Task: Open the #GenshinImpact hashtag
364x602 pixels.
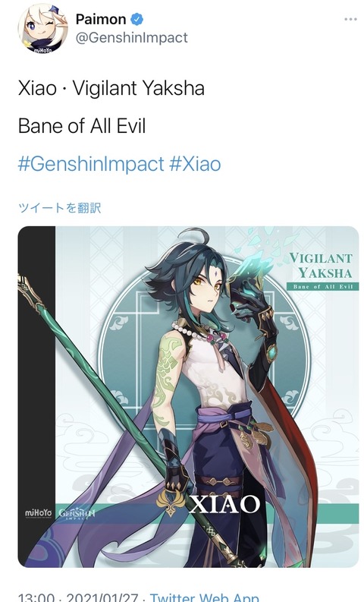Action: pos(91,164)
